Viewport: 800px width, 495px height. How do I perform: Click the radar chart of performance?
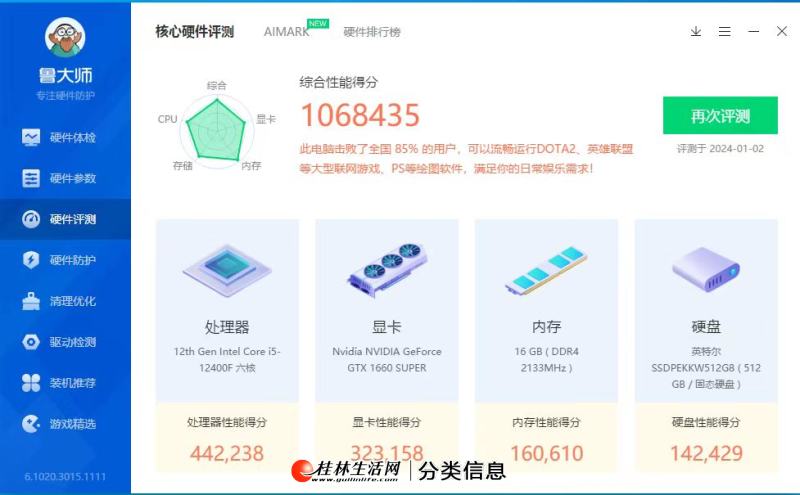click(217, 131)
